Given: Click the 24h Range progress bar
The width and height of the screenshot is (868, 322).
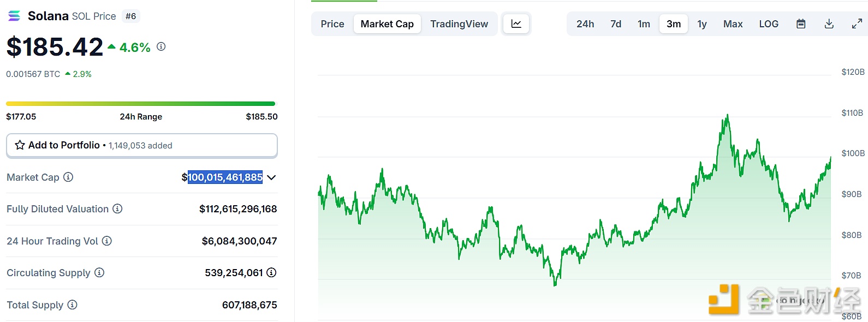Looking at the screenshot, I should pos(141,104).
